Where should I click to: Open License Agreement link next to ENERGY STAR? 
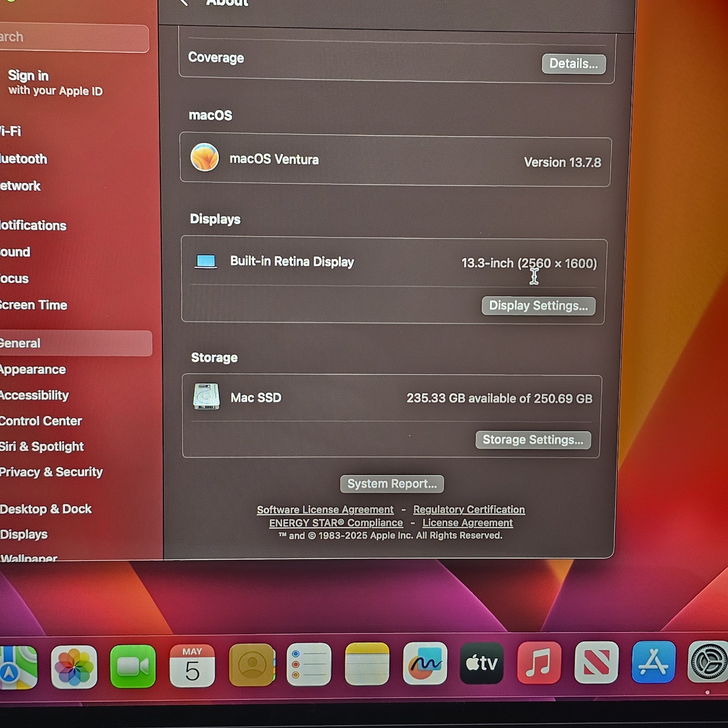pos(467,523)
